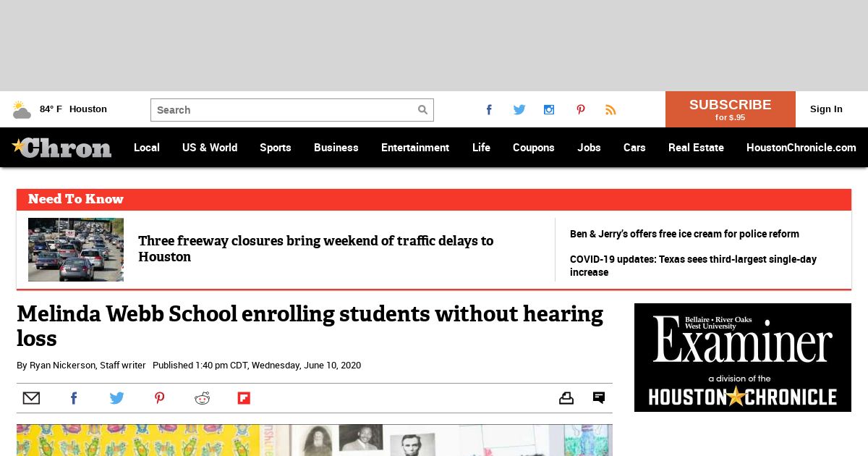Image resolution: width=868 pixels, height=456 pixels.
Task: Open the Local menu
Action: pyautogui.click(x=147, y=148)
